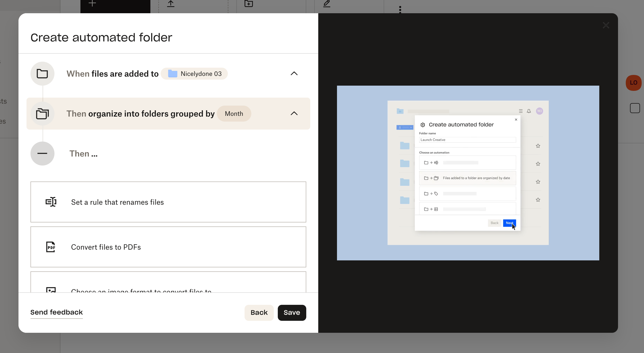Click the image format conversion icon
The height and width of the screenshot is (353, 644).
click(x=51, y=290)
